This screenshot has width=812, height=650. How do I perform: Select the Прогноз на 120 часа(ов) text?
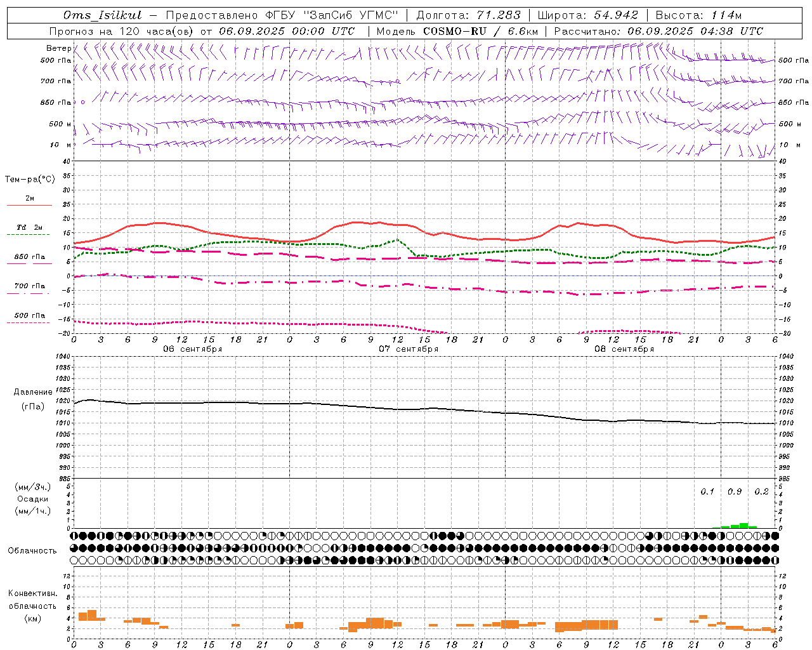(122, 31)
